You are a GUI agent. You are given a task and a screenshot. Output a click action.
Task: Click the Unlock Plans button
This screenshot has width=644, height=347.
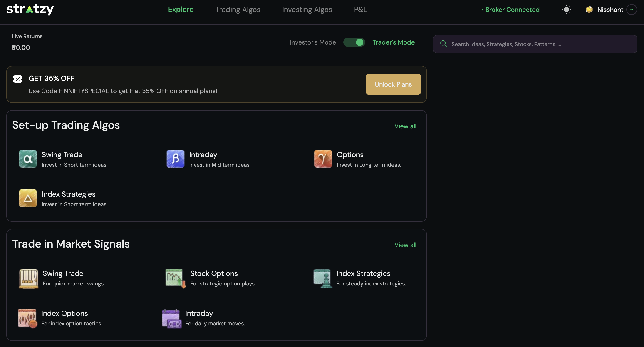pos(393,84)
